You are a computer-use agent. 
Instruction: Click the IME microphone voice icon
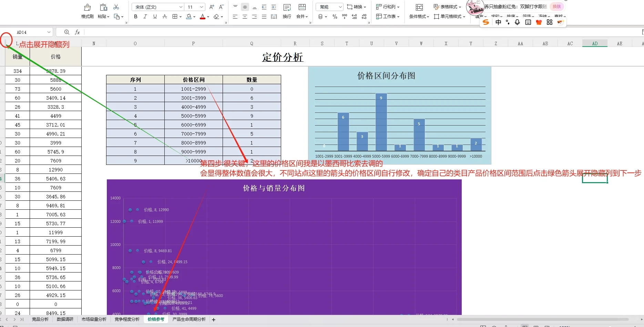pos(517,22)
